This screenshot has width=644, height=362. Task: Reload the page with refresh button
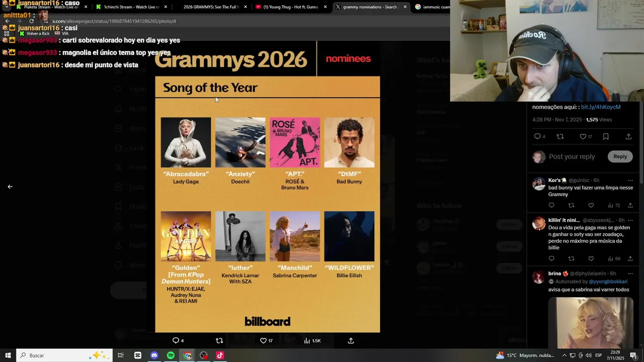(32, 21)
